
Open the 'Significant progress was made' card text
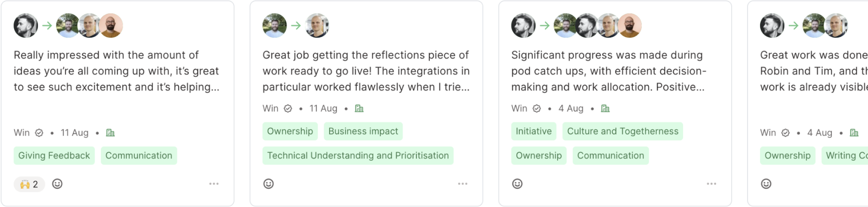pos(609,71)
